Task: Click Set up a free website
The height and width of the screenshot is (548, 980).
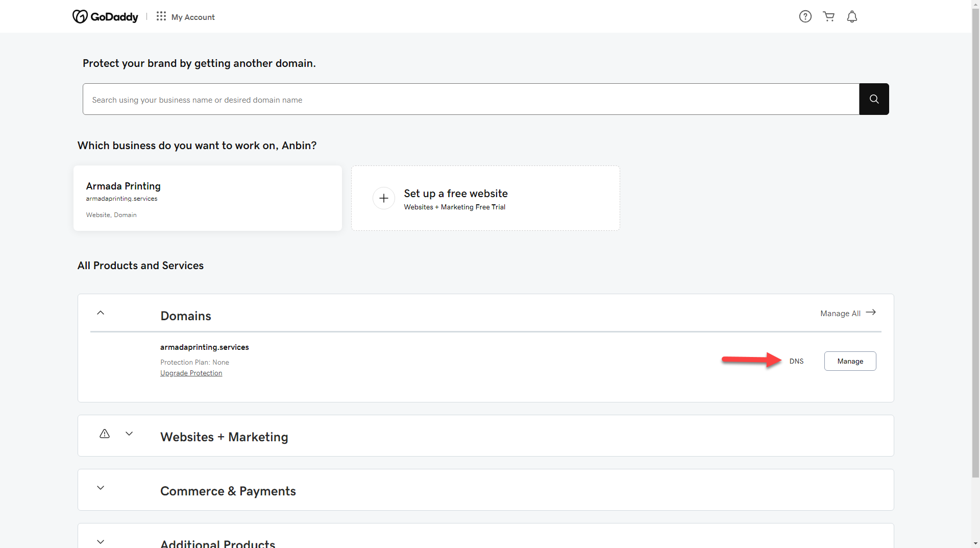Action: [x=485, y=198]
